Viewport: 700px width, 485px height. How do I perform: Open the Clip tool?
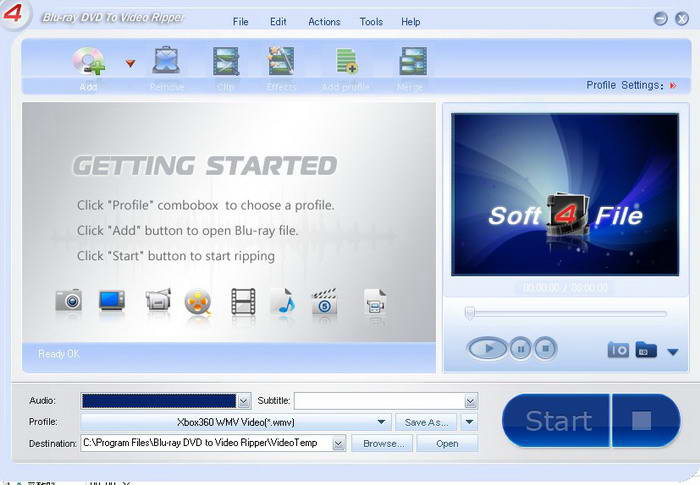click(x=225, y=61)
